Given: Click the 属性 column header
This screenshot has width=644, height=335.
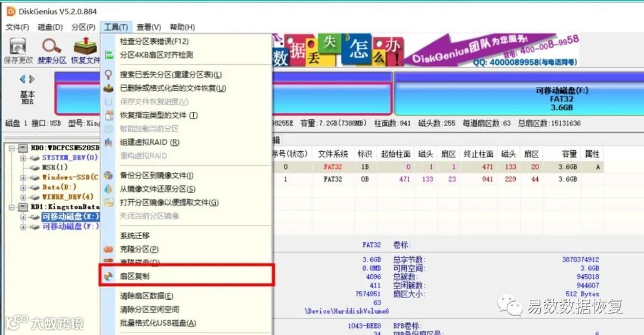Looking at the screenshot, I should pos(592,154).
